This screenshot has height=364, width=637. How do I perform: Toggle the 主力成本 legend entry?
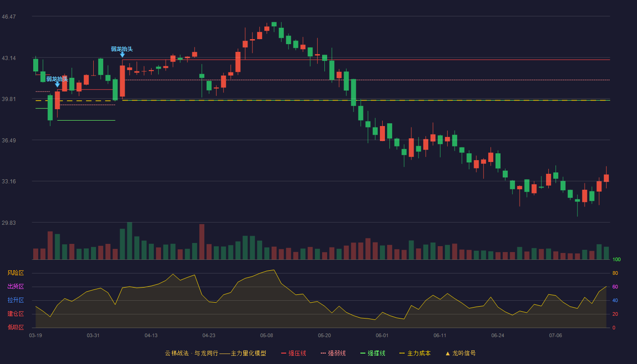(415, 353)
